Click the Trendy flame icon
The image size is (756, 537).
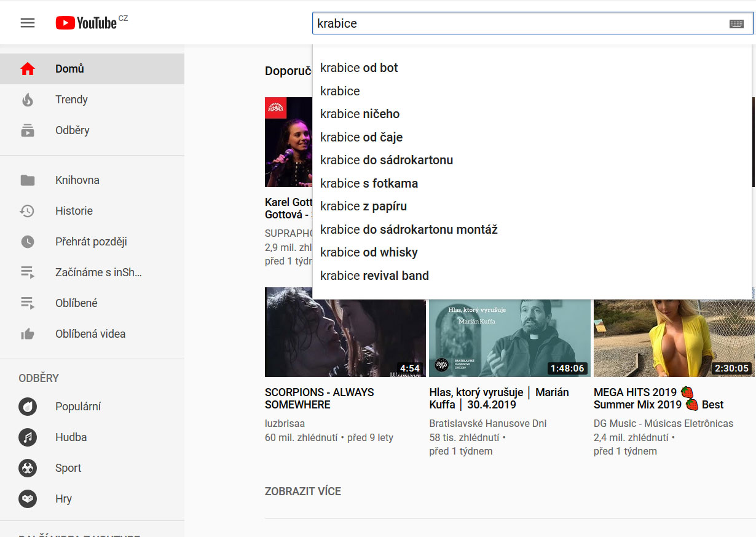click(x=28, y=100)
